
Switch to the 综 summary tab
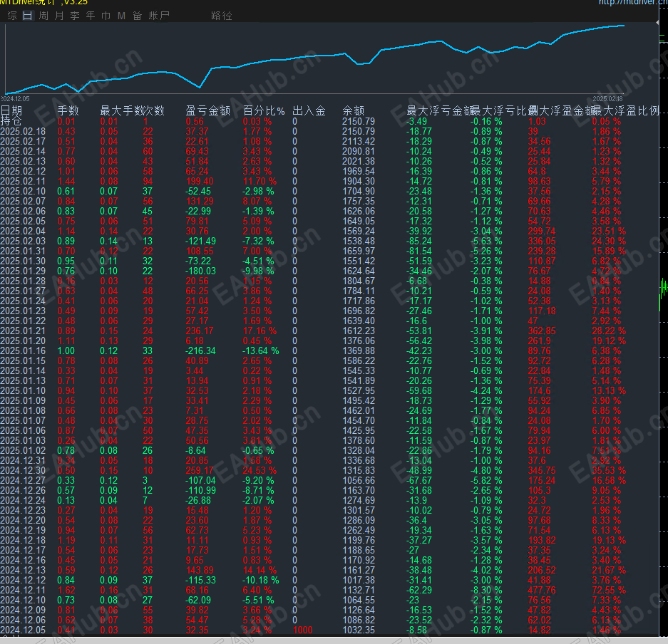click(x=12, y=16)
